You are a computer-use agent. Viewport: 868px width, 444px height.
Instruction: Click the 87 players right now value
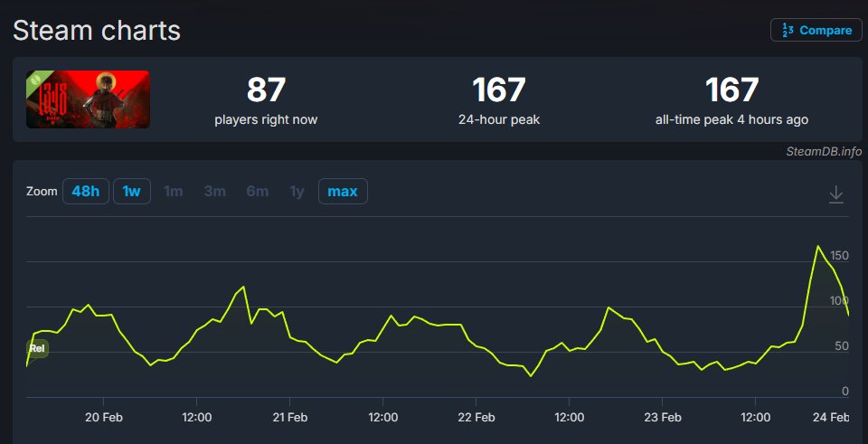266,90
